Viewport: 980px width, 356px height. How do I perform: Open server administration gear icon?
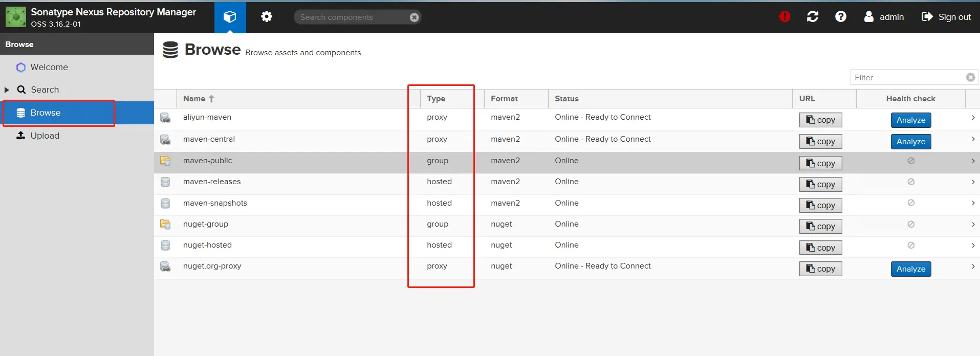point(267,17)
